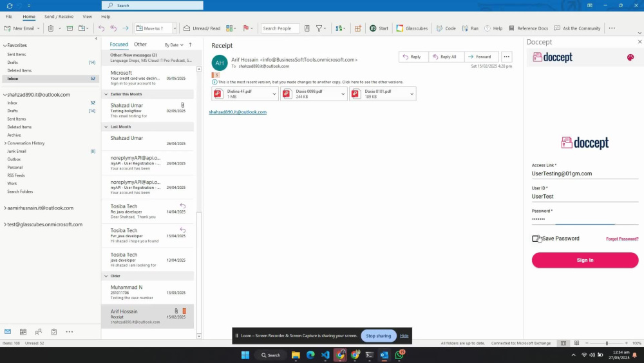The image size is (644, 363).
Task: Open File Explorer from taskbar
Action: (296, 355)
